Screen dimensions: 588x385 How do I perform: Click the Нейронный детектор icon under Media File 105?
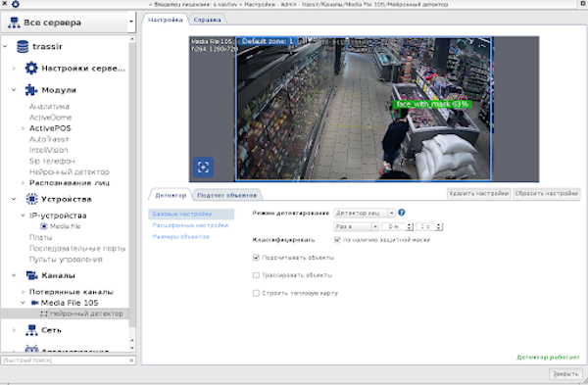tap(44, 313)
